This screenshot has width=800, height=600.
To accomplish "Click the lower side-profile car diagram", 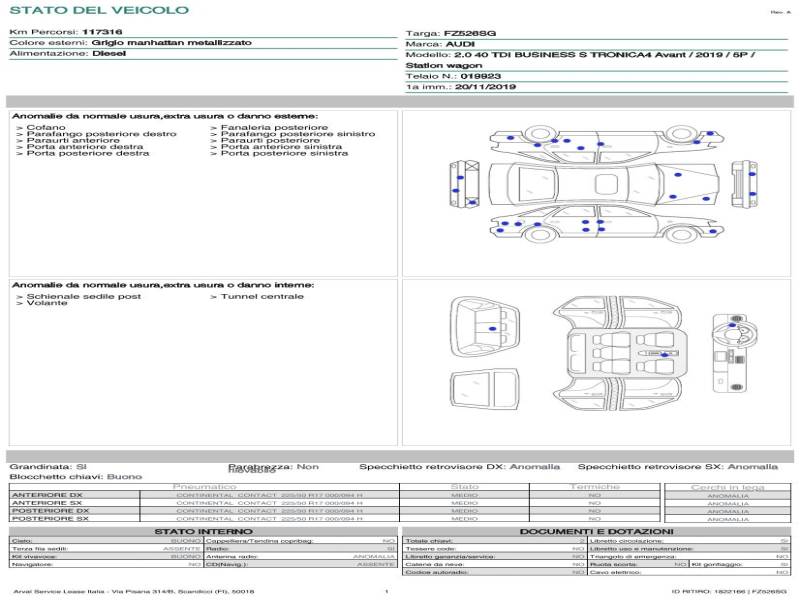I will (x=607, y=223).
